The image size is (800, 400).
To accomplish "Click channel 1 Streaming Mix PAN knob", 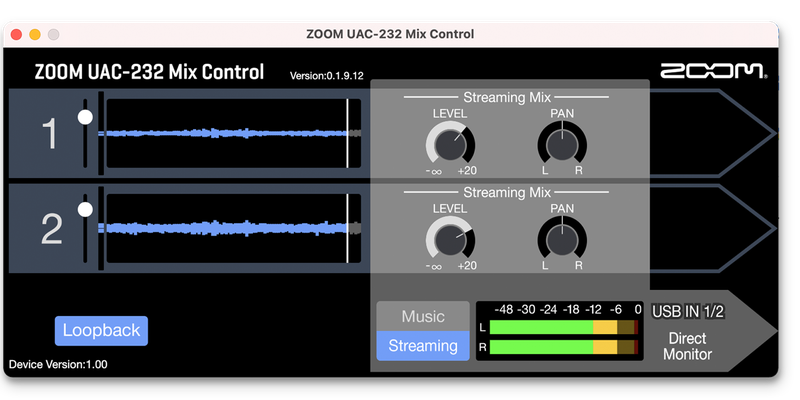I will click(x=561, y=147).
